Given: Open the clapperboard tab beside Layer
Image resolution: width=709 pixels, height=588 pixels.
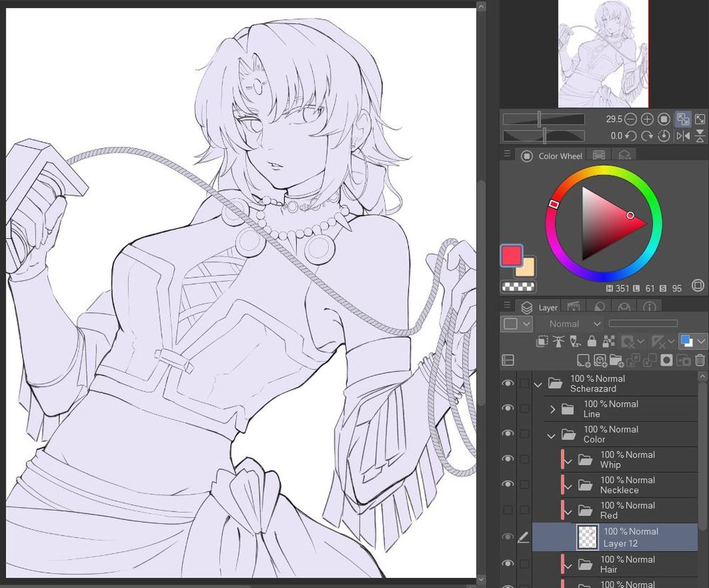Looking at the screenshot, I should point(574,308).
